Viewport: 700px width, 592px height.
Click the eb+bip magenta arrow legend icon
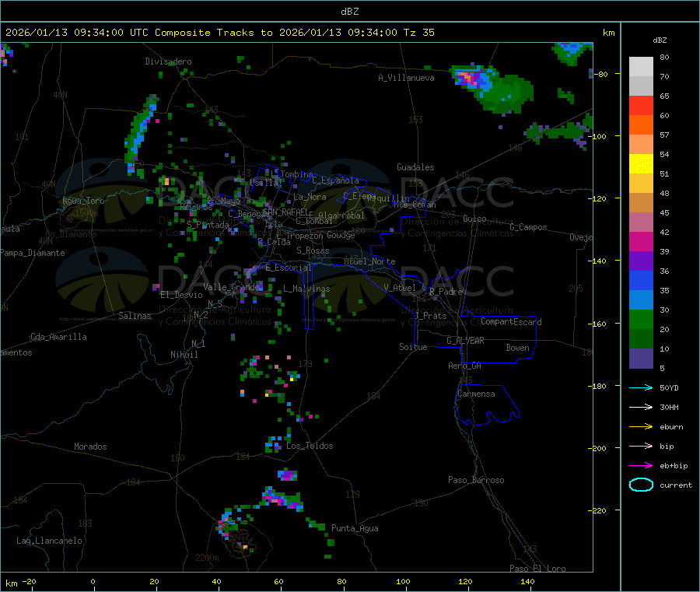click(641, 466)
